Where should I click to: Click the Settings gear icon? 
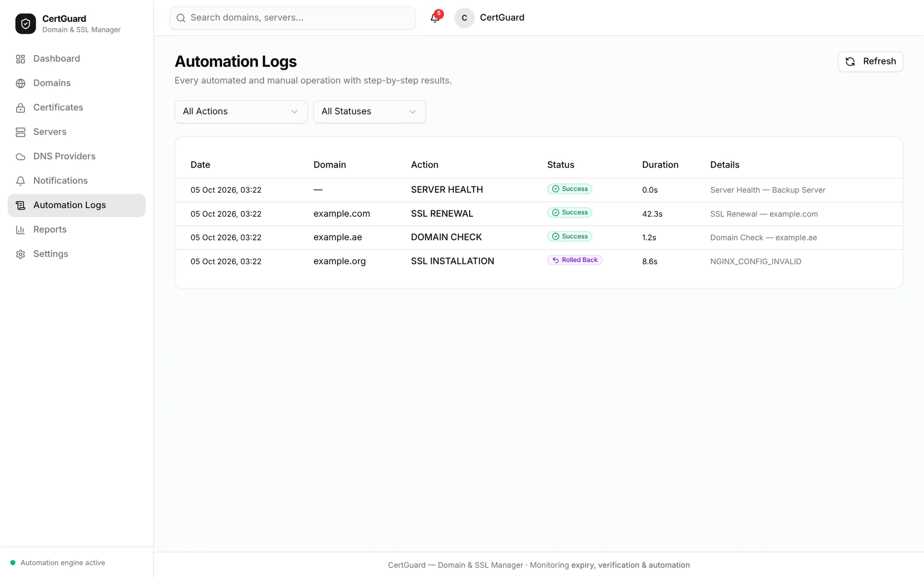[20, 254]
